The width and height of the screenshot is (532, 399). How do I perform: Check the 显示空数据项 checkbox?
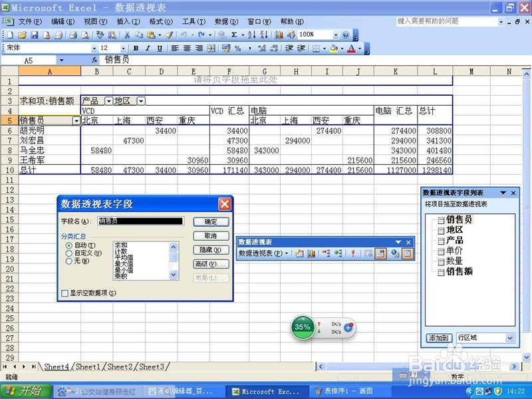pyautogui.click(x=65, y=293)
